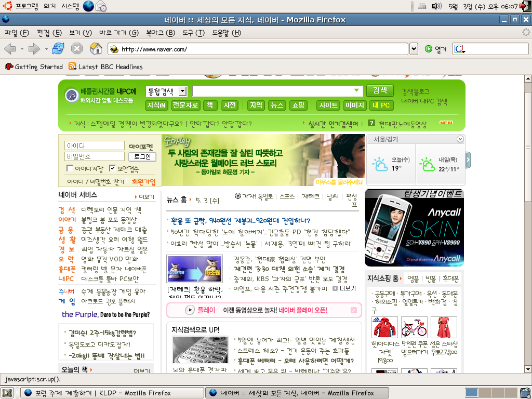Open the 보기 (V) menu
Screen dimensions: 532x399
point(81,33)
